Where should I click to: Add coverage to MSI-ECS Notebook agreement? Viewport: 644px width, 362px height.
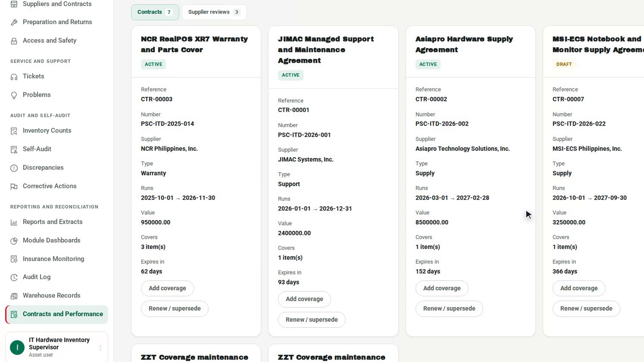(x=579, y=288)
